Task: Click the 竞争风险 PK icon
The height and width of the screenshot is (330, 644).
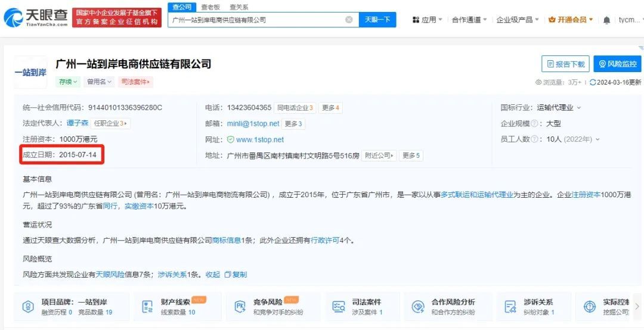Action: (x=240, y=307)
